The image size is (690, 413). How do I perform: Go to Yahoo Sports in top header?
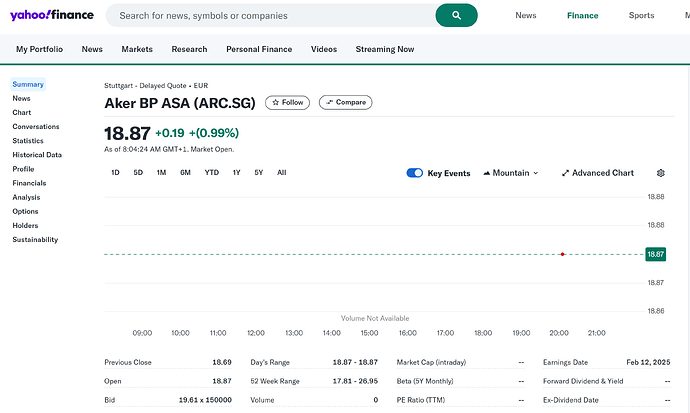[641, 15]
